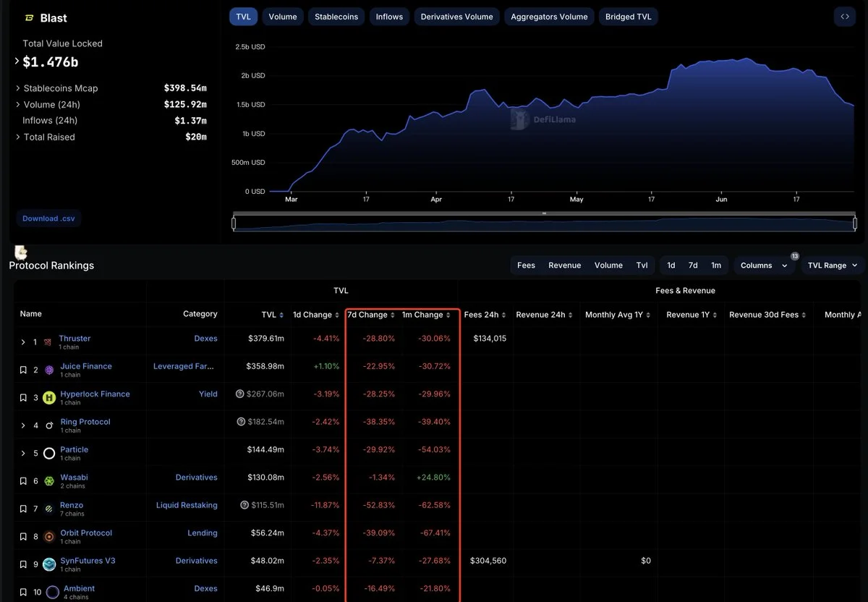868x602 pixels.
Task: Open the TVL Range dropdown
Action: (x=832, y=266)
